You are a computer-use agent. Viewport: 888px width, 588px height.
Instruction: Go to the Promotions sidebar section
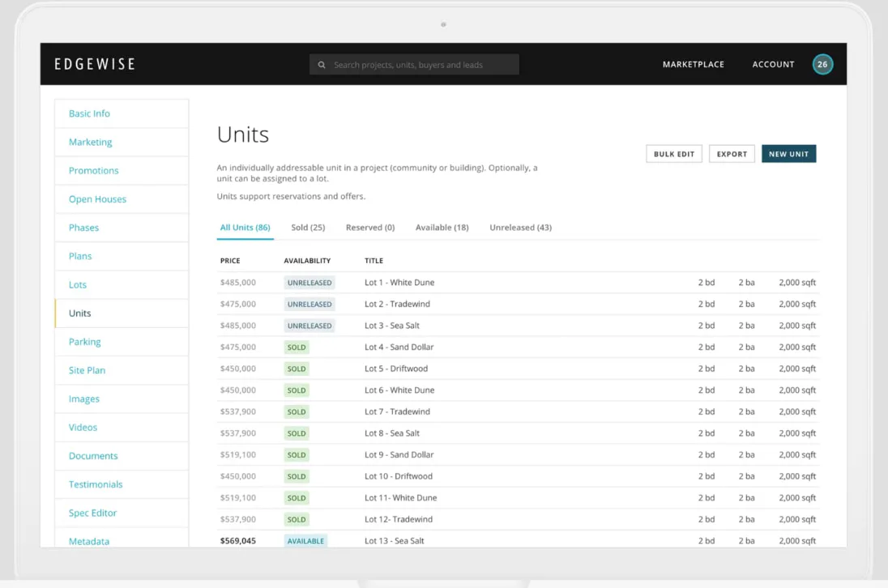coord(93,171)
